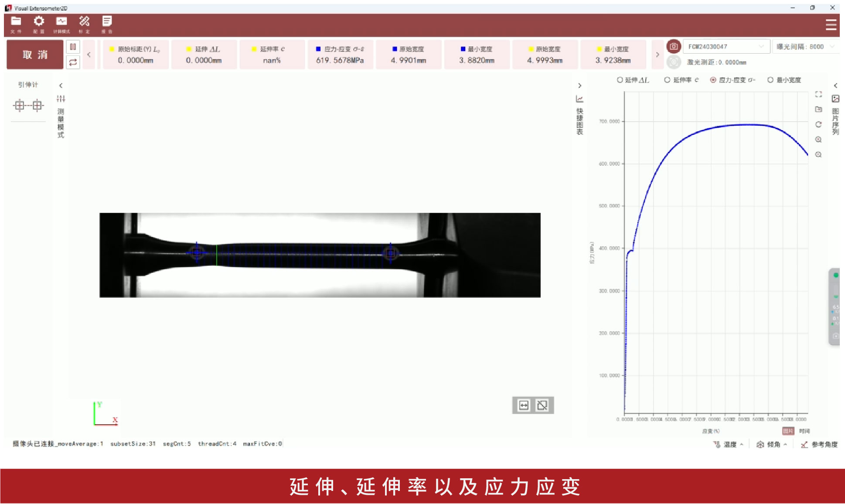Refresh the chart with the reload icon
845x504 pixels.
(818, 124)
